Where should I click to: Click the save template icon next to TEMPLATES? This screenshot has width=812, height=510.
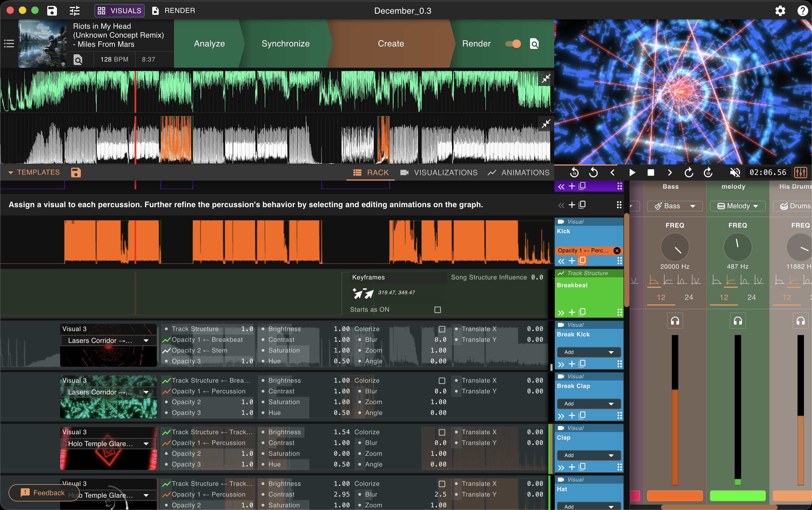click(x=75, y=172)
